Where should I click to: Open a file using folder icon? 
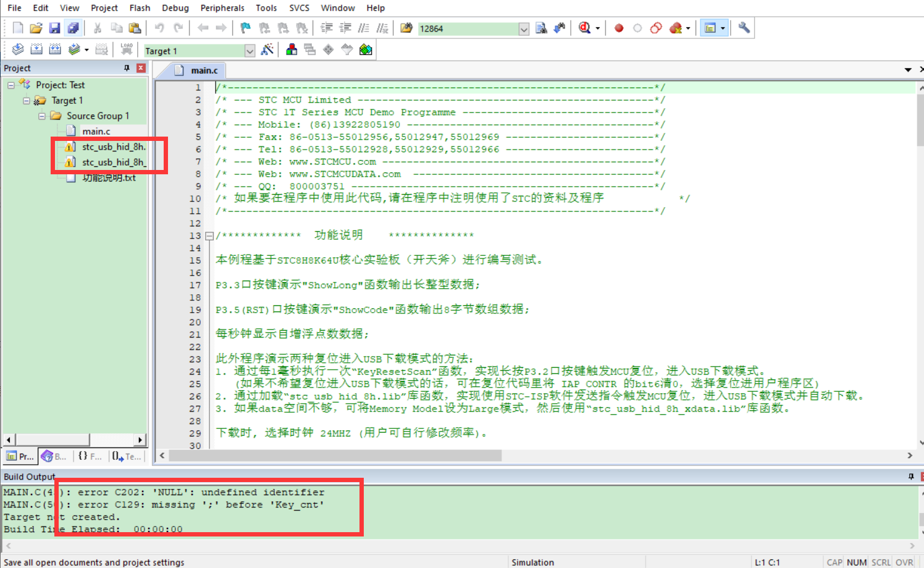(x=36, y=28)
